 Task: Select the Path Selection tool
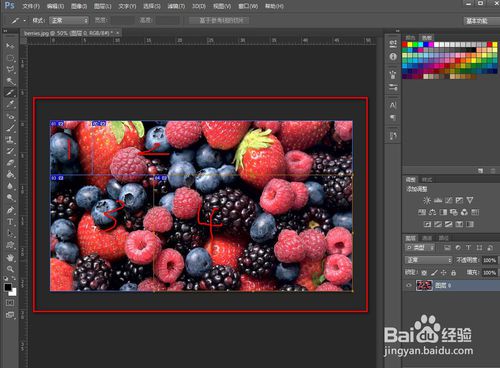click(10, 233)
